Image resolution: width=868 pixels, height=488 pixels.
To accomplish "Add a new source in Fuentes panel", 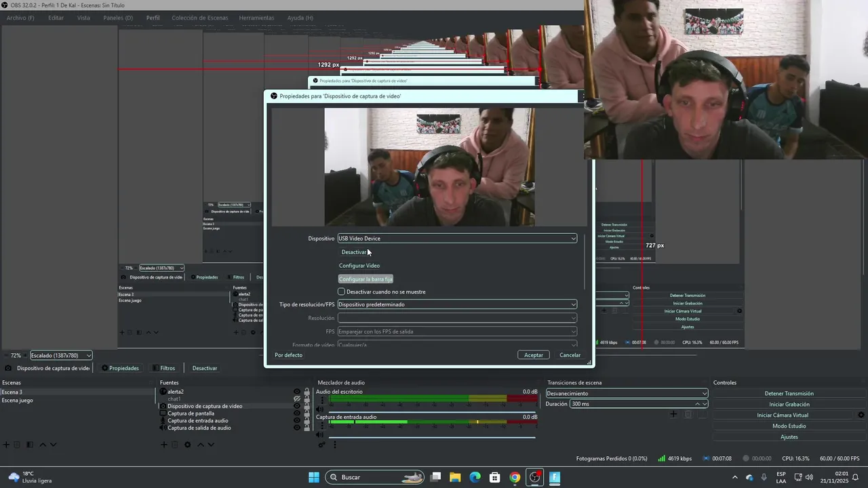I will click(163, 445).
